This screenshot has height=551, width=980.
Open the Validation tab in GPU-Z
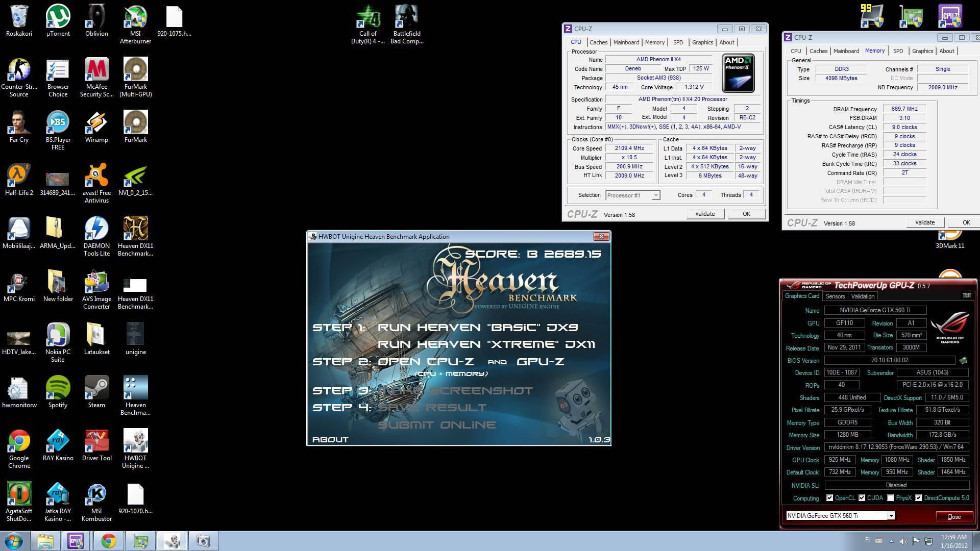pos(863,296)
